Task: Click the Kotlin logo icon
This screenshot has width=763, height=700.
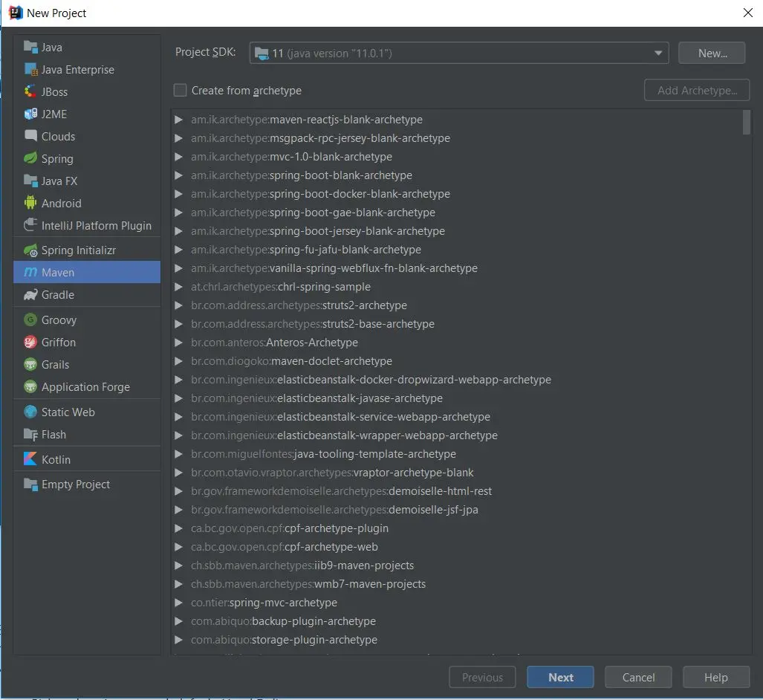Action: (x=30, y=459)
